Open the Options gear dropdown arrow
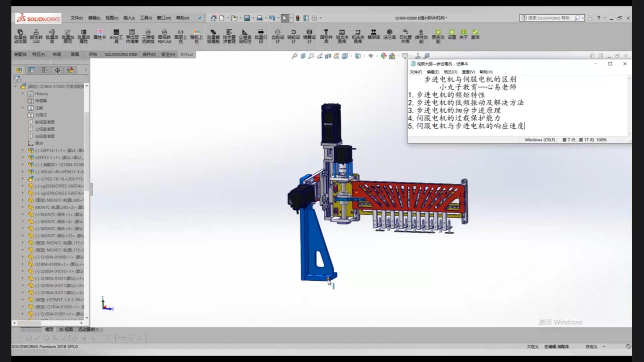 [x=321, y=18]
